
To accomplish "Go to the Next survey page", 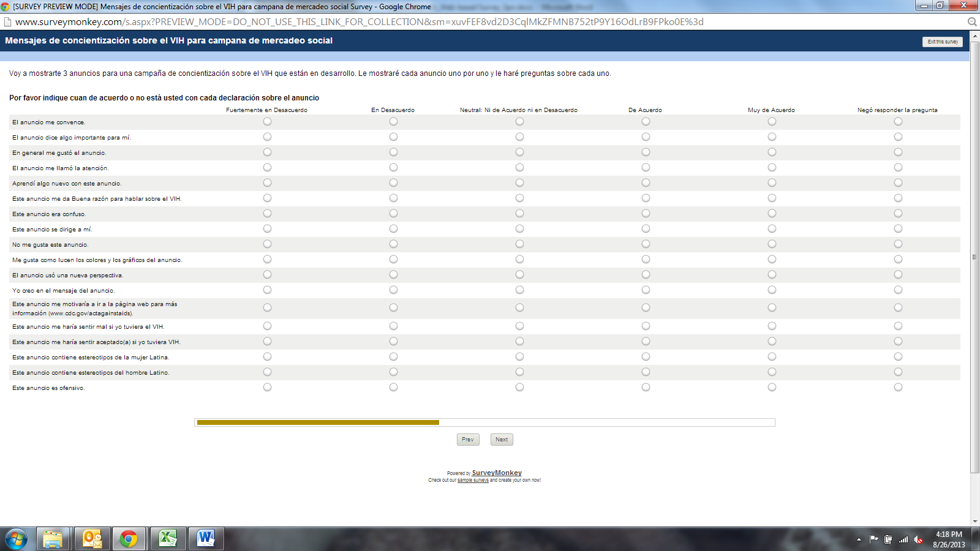I will (502, 440).
